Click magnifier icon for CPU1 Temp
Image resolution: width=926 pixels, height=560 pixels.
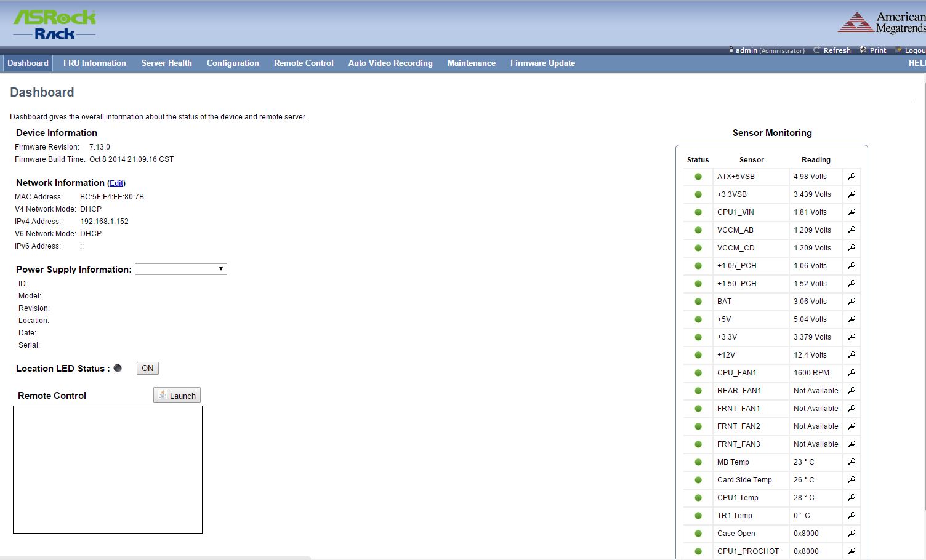852,498
